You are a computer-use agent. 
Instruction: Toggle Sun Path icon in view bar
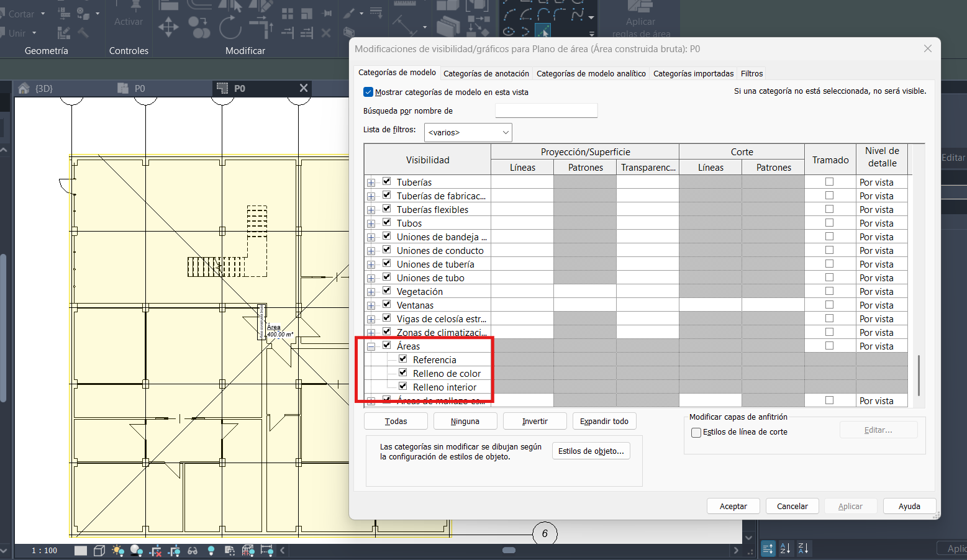pyautogui.click(x=117, y=551)
